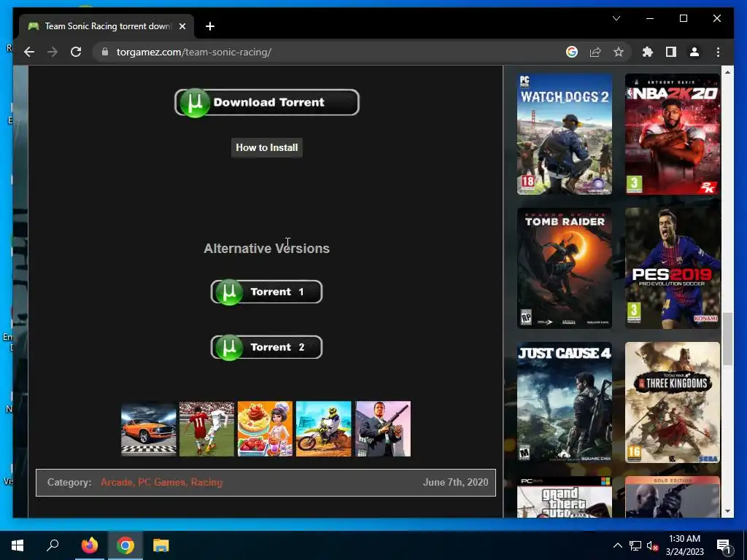Screen dimensions: 747x560
Task: Open the cooking game thumbnail
Action: [x=265, y=429]
